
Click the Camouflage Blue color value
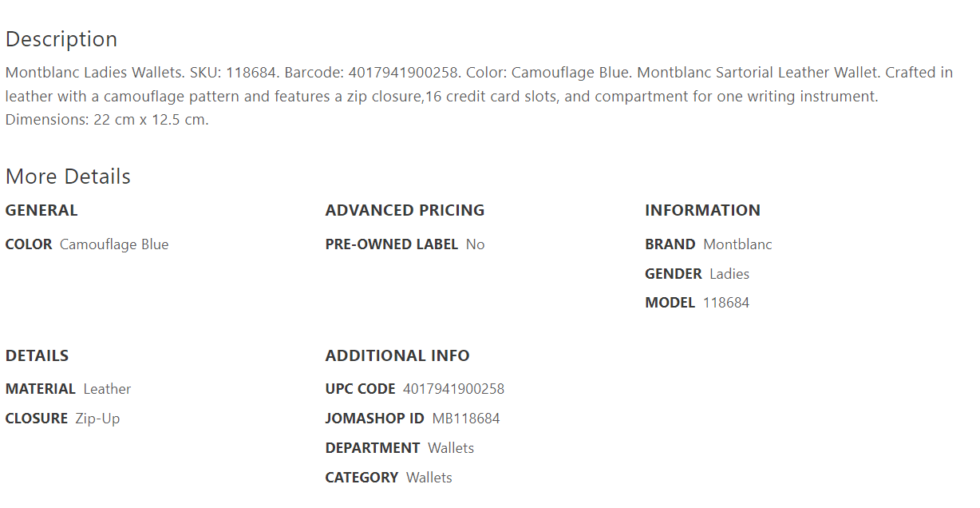pyautogui.click(x=114, y=244)
